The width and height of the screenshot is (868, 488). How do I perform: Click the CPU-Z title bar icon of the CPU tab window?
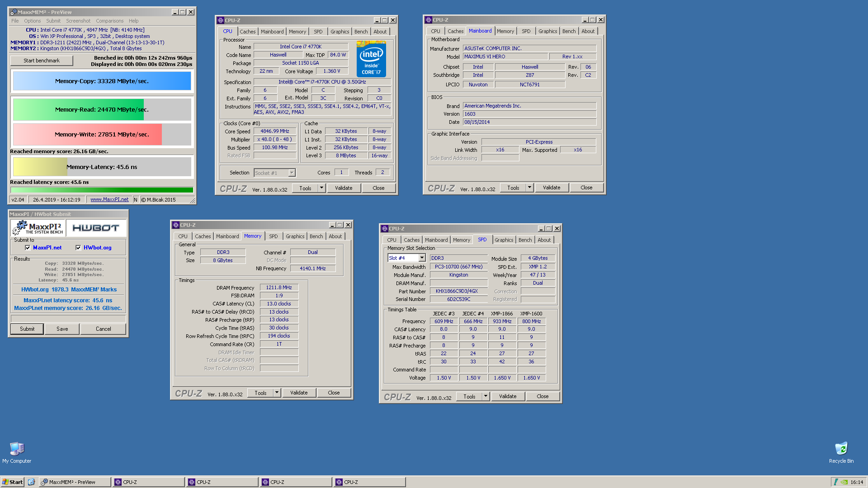tap(221, 20)
